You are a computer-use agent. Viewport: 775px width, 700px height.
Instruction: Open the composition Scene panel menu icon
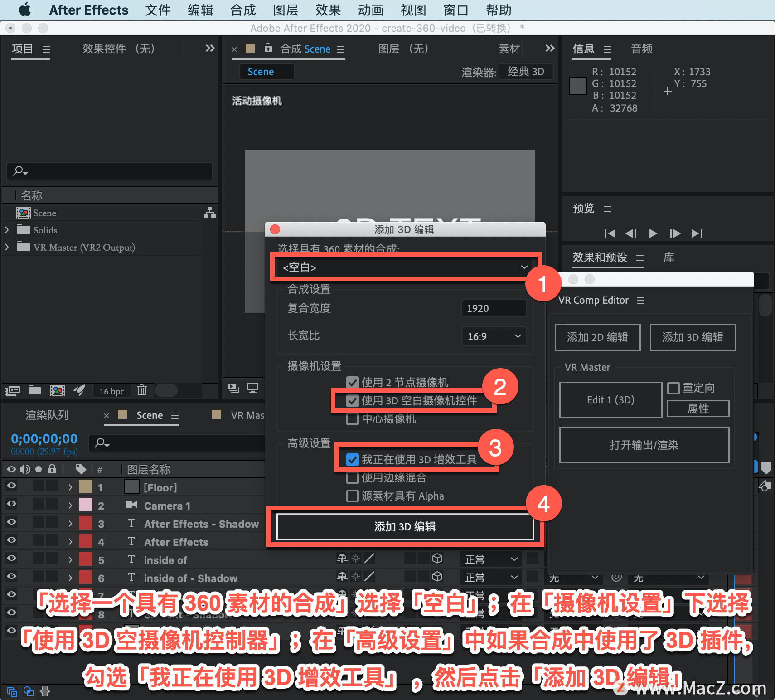pos(341,49)
